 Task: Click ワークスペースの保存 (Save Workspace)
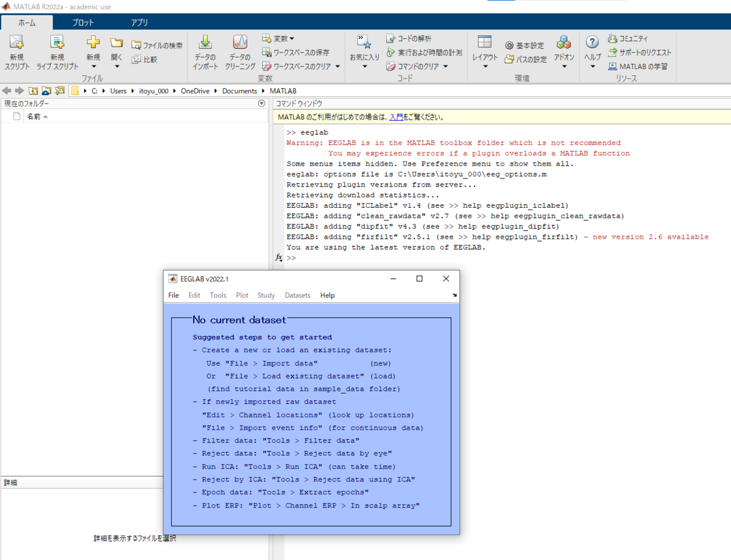[x=295, y=52]
